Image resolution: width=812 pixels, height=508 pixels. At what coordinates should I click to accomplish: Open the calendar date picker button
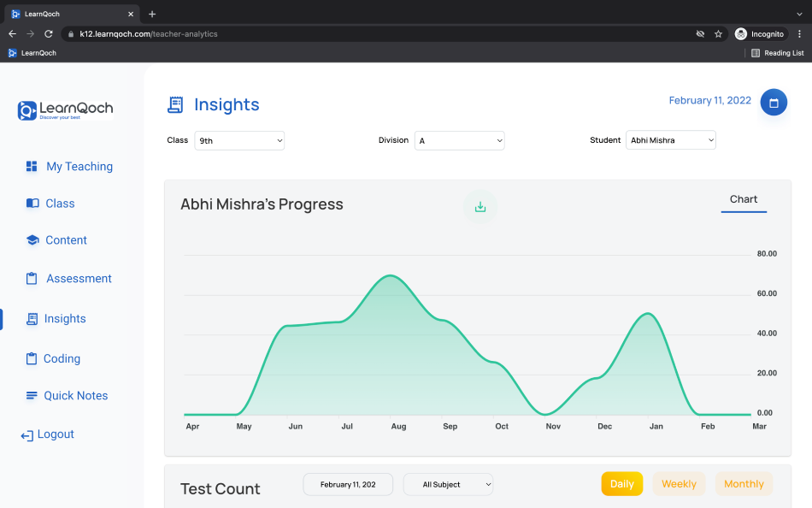pyautogui.click(x=774, y=103)
